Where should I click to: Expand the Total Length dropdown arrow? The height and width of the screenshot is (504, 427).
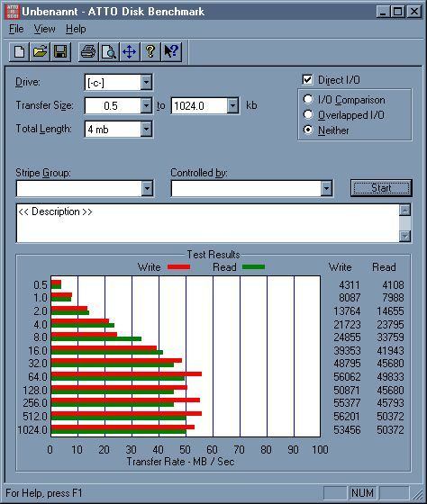146,130
